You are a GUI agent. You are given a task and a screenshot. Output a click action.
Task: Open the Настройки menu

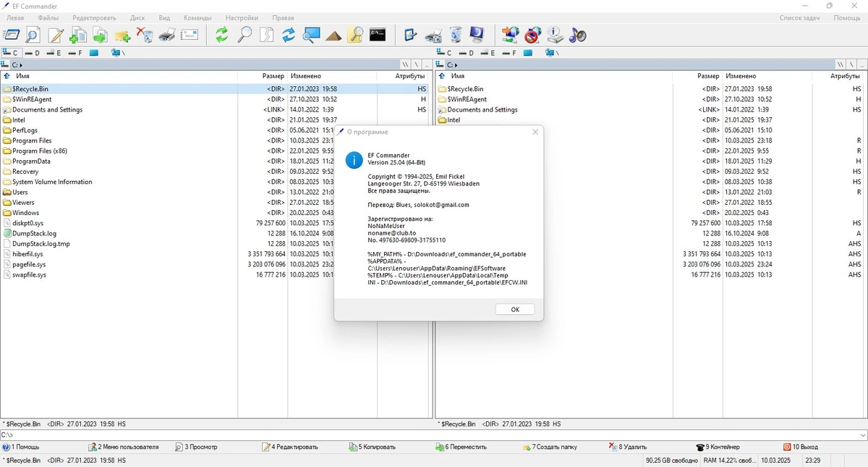coord(242,17)
